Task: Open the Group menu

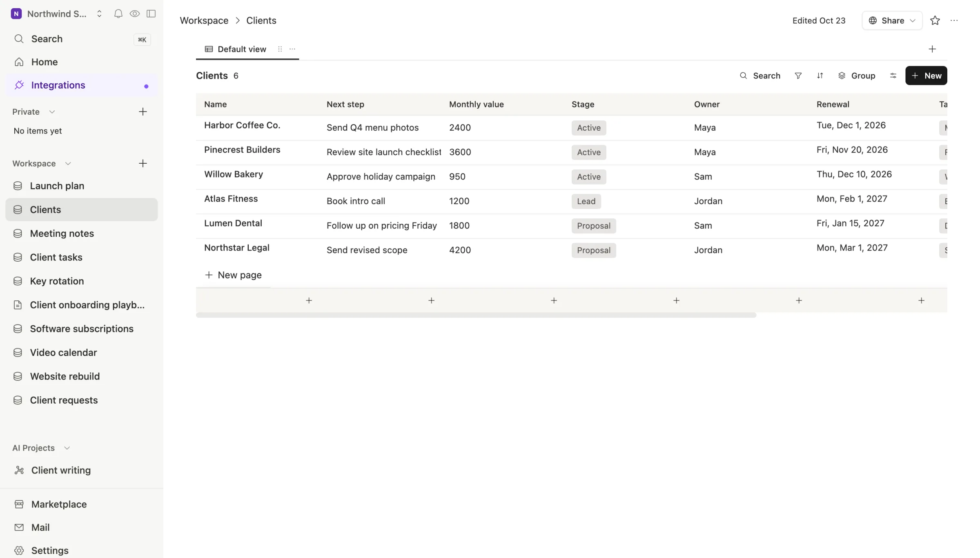Action: (857, 76)
